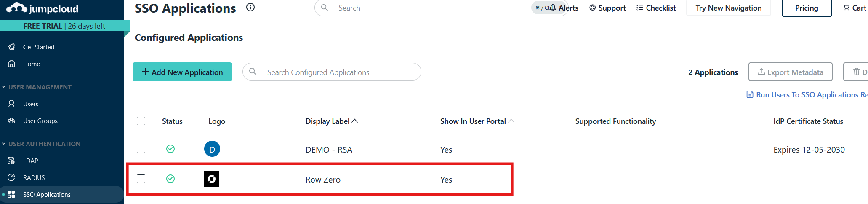Click the partially visible Delete trash button
Image resolution: width=868 pixels, height=204 pixels.
(856, 72)
